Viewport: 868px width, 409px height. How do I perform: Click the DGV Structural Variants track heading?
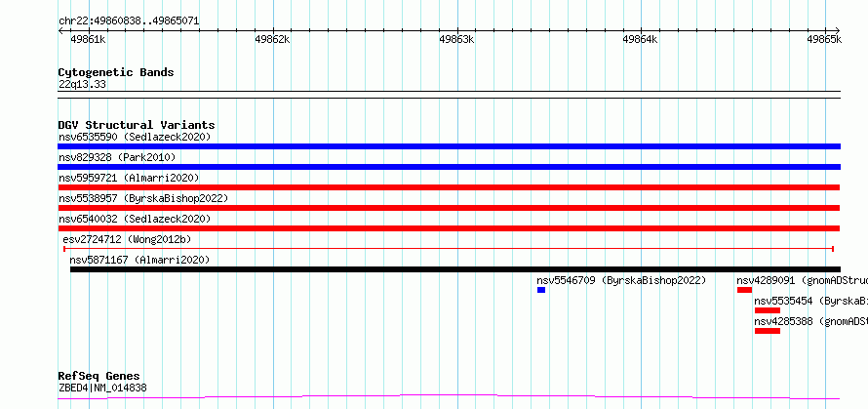point(137,125)
